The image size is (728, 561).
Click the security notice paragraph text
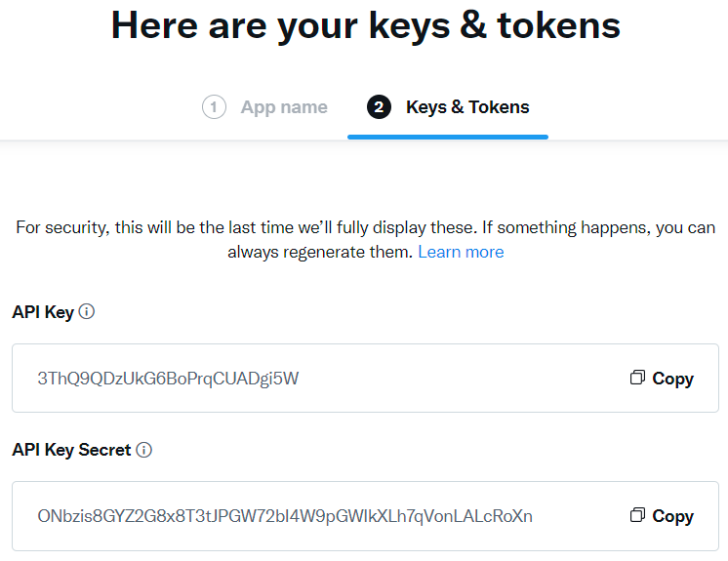click(x=365, y=239)
